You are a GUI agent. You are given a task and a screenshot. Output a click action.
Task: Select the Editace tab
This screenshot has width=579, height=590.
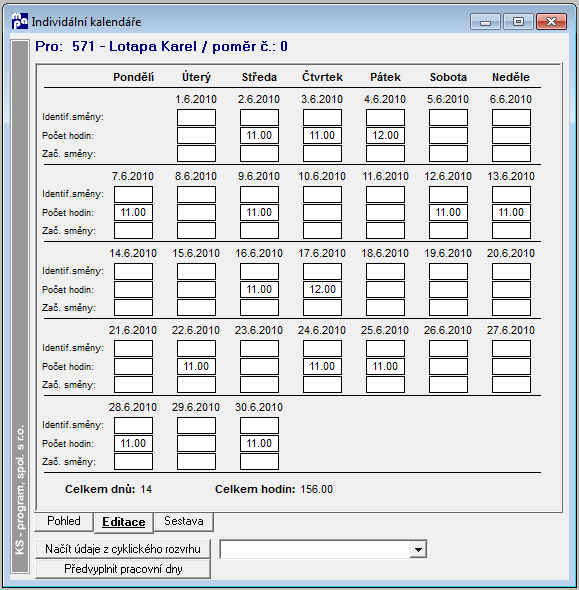(124, 522)
